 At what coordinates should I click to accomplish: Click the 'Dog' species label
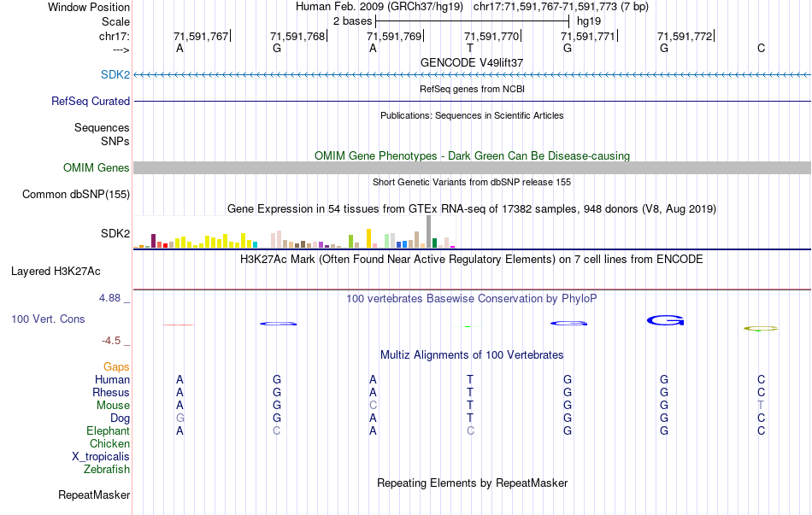pos(121,418)
